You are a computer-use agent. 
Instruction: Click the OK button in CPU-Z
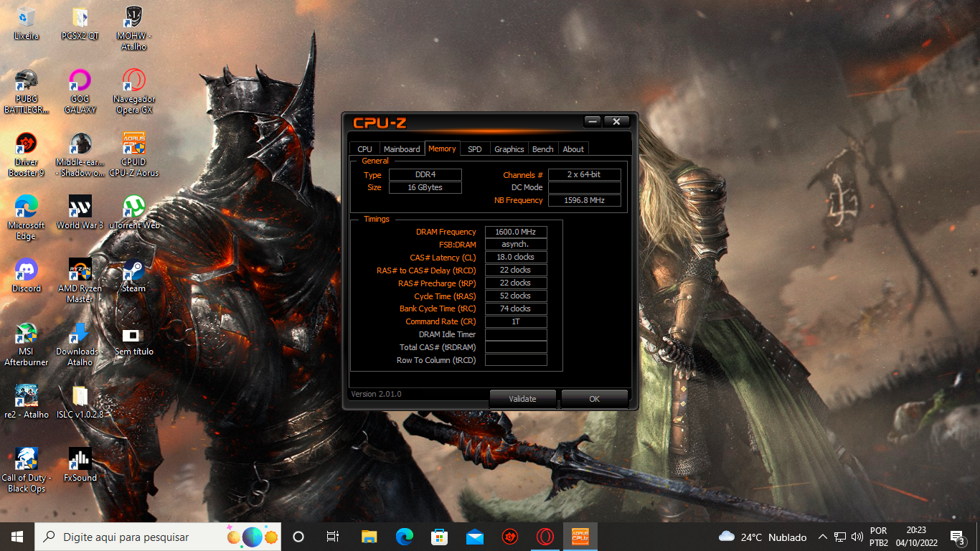(594, 399)
